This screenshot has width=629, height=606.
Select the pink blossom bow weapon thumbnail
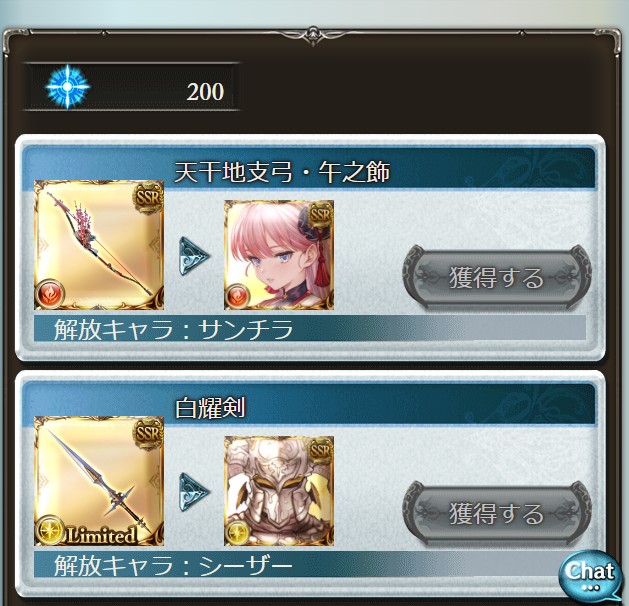99,245
